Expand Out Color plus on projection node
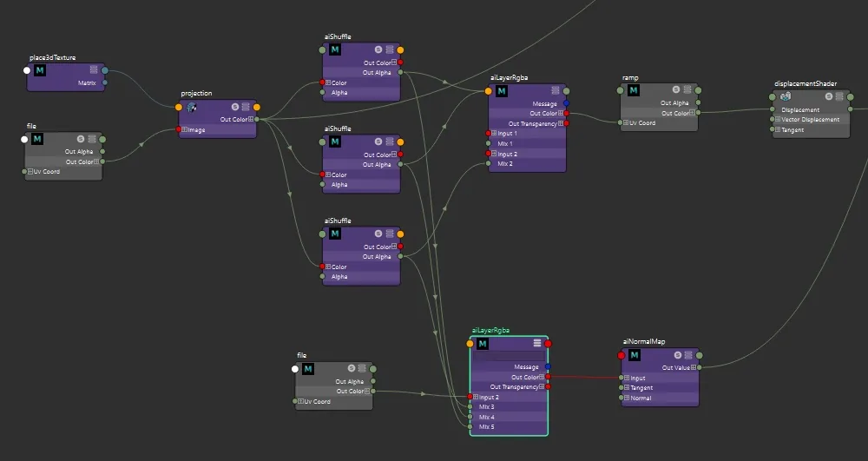This screenshot has width=868, height=461. pyautogui.click(x=251, y=119)
